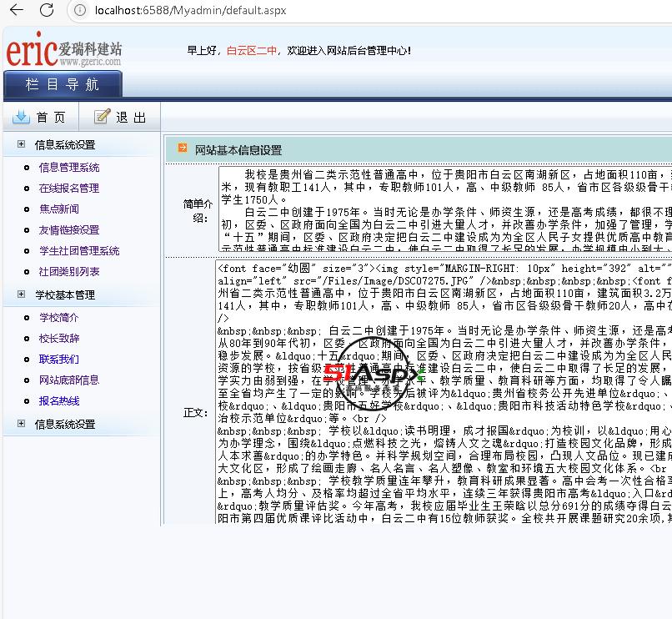Click bullet icon beside 在线报名管理
Viewport: 672px width, 619px height.
point(27,189)
